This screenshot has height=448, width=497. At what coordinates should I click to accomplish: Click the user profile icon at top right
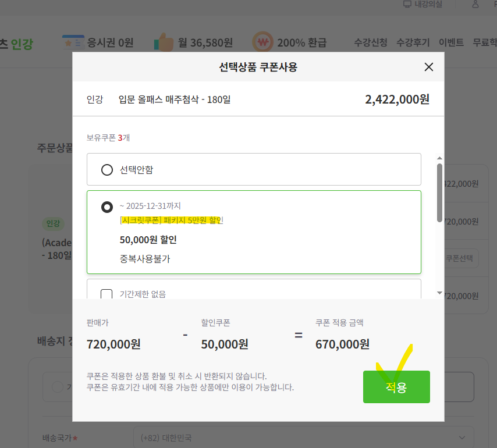(475, 5)
